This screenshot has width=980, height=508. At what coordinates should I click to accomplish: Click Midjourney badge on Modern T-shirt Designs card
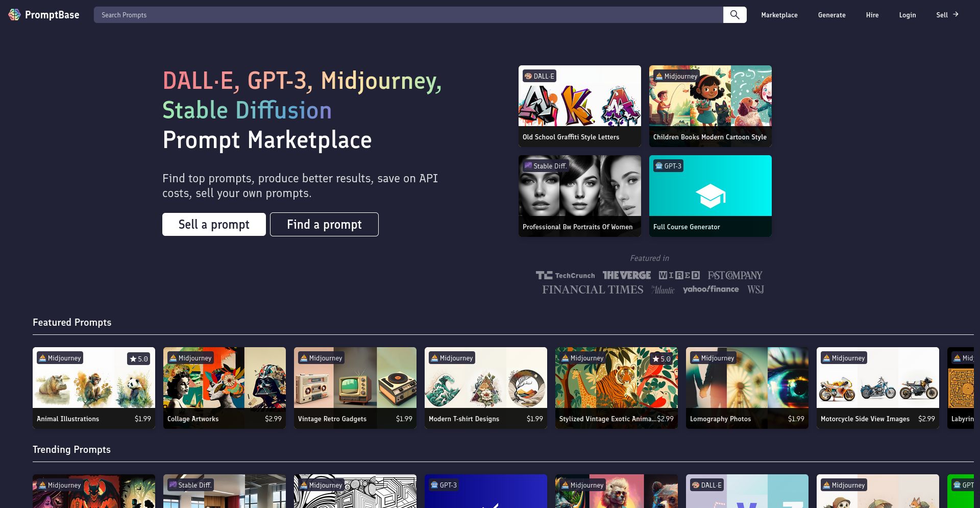(452, 358)
